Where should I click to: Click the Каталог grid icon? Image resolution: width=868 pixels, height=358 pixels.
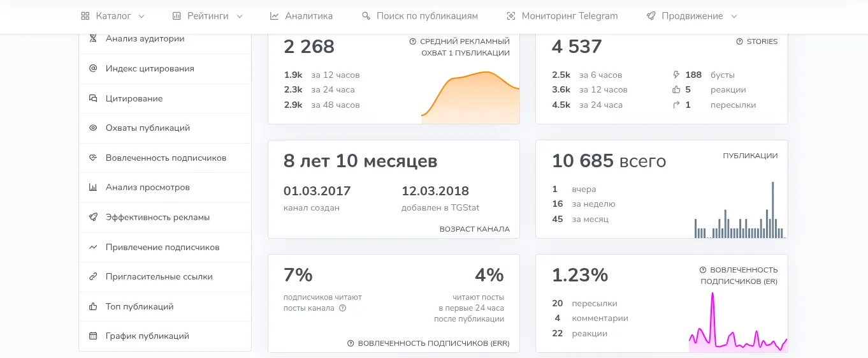click(x=85, y=16)
